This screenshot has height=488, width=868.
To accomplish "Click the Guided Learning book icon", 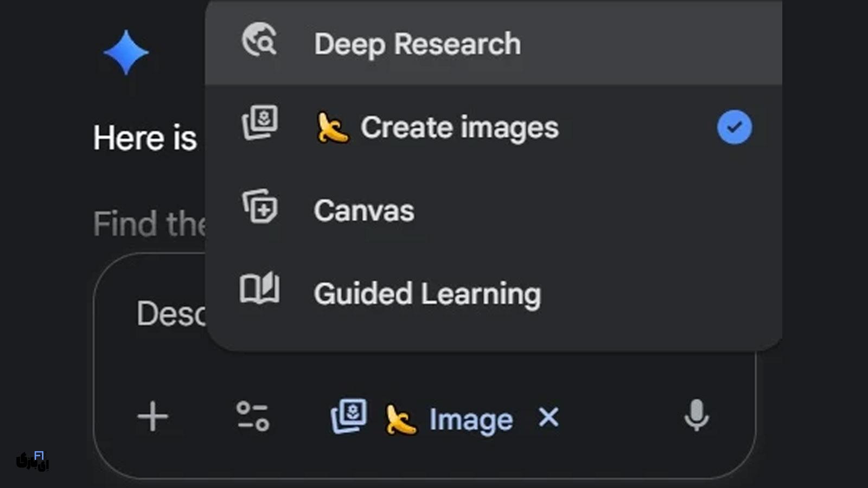I will [x=260, y=288].
